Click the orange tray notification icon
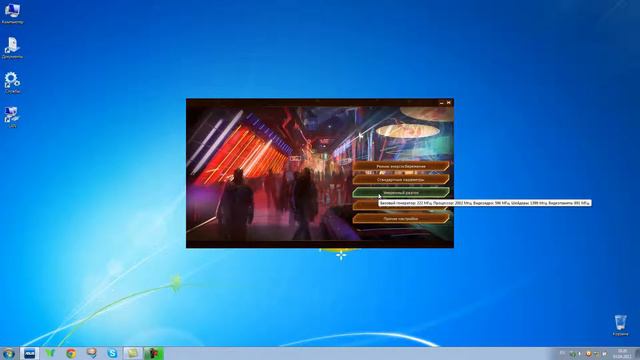640x360 pixels. [588, 353]
